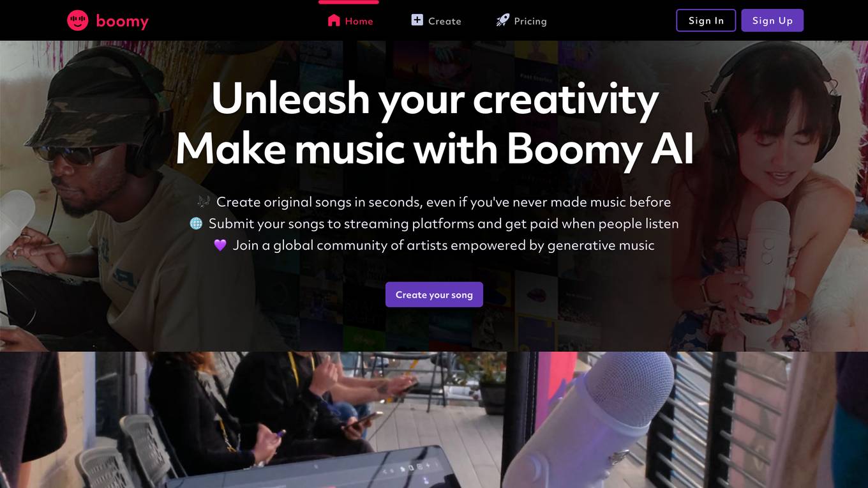Image resolution: width=868 pixels, height=488 pixels.
Task: Click the globe emoji bullet
Action: (196, 224)
